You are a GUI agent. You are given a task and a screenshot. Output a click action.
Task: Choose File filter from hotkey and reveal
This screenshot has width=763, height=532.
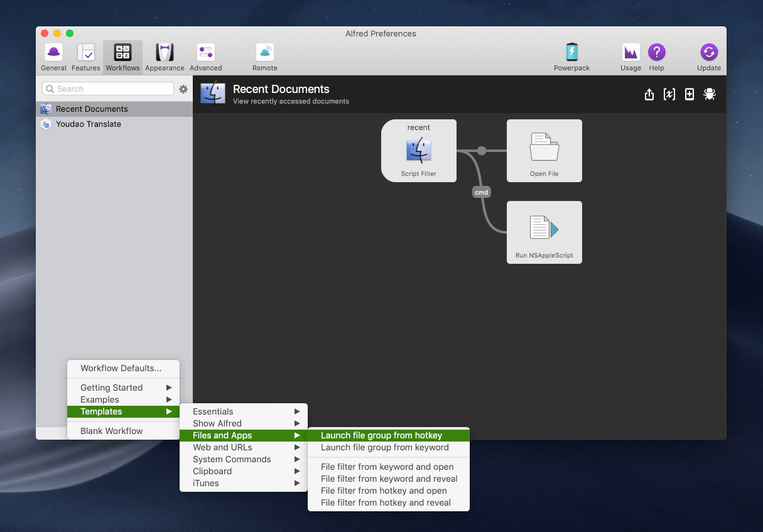389,502
